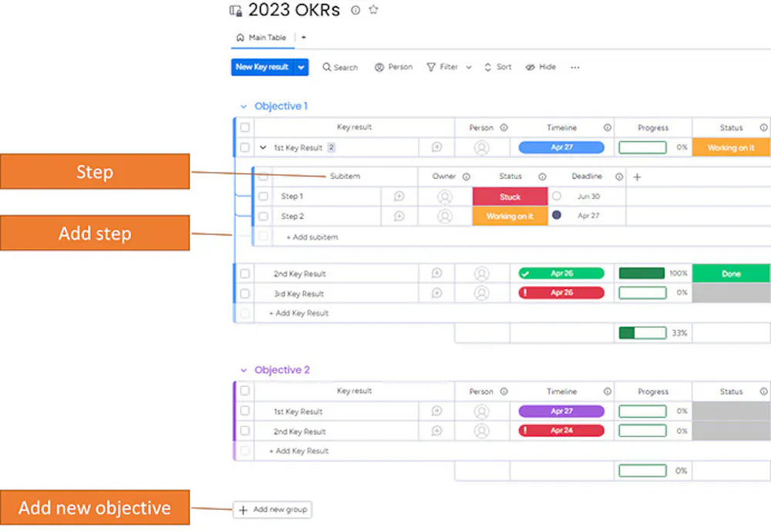Open the three-dot more options menu
This screenshot has width=771, height=532.
point(575,67)
